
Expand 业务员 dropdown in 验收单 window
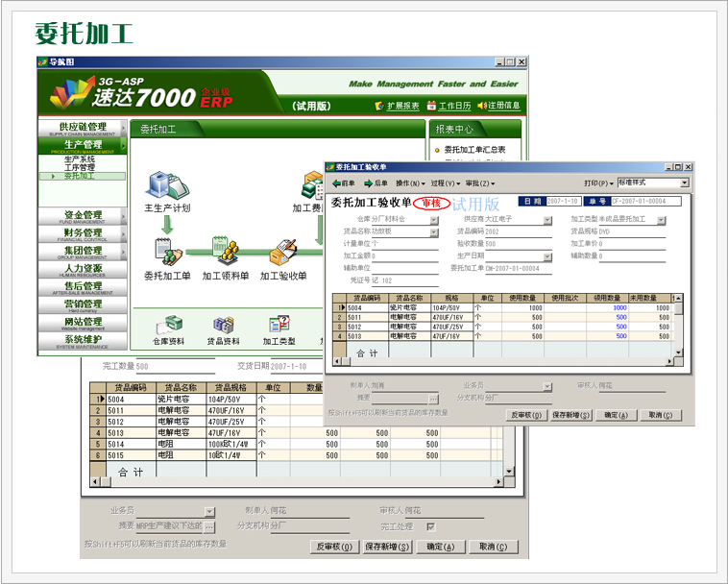point(547,387)
